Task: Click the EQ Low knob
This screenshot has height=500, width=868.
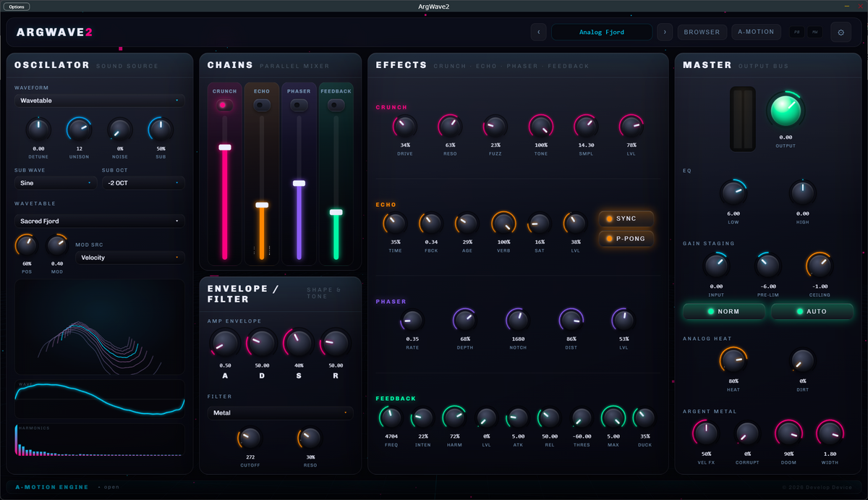Action: (733, 192)
